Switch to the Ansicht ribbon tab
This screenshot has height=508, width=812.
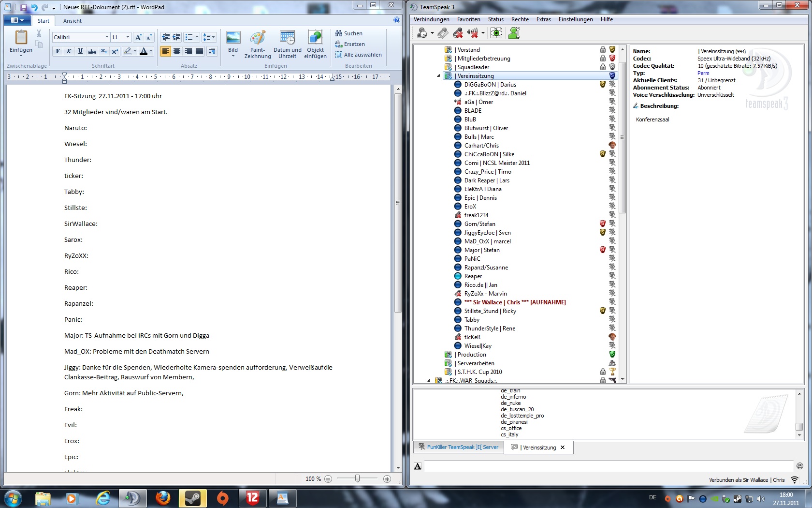[72, 21]
